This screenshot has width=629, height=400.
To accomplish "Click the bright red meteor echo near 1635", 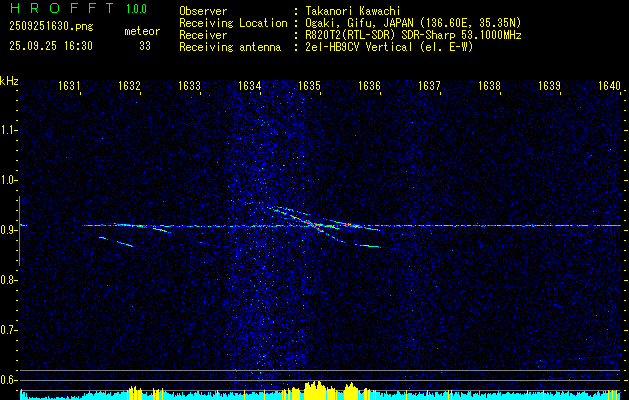I will click(x=313, y=224).
